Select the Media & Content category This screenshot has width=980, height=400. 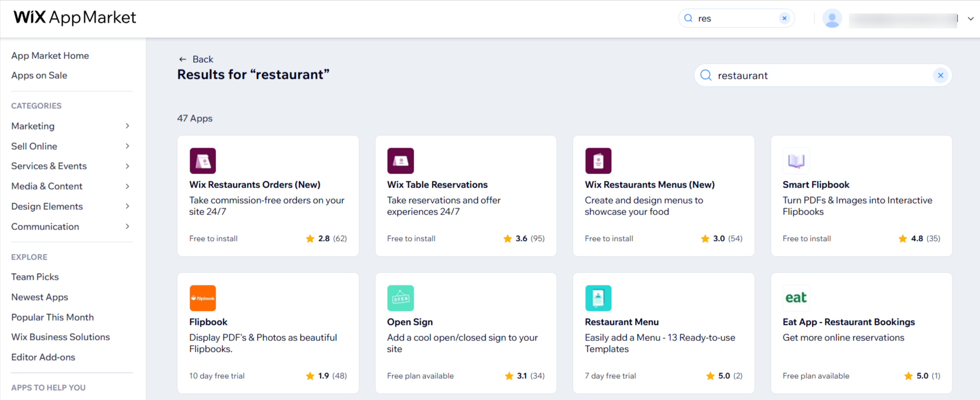(x=47, y=186)
